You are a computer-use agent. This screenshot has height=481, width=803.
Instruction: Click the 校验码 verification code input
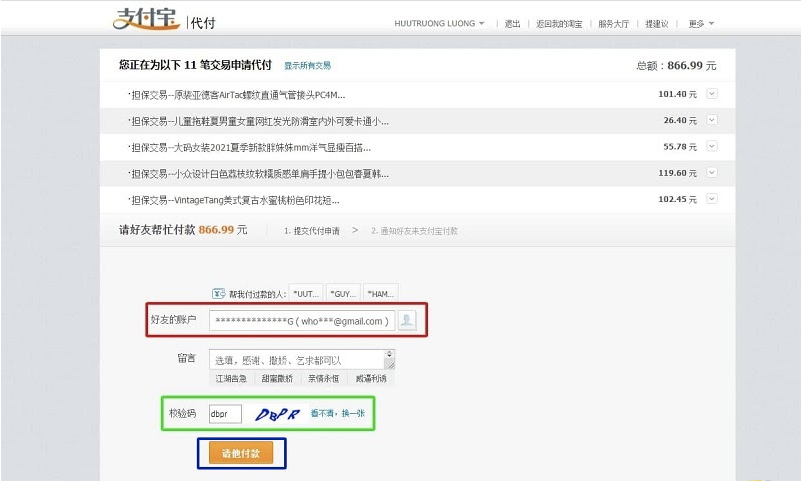[225, 414]
